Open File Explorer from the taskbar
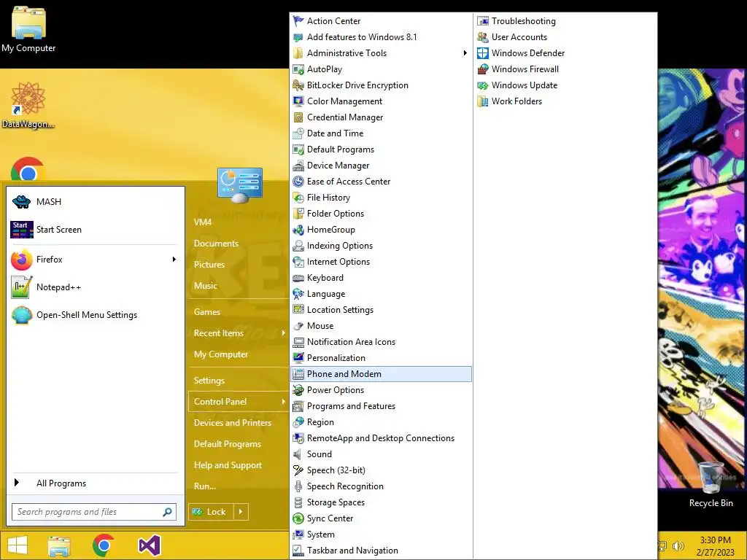Screen dimensions: 747x560 [x=58, y=545]
